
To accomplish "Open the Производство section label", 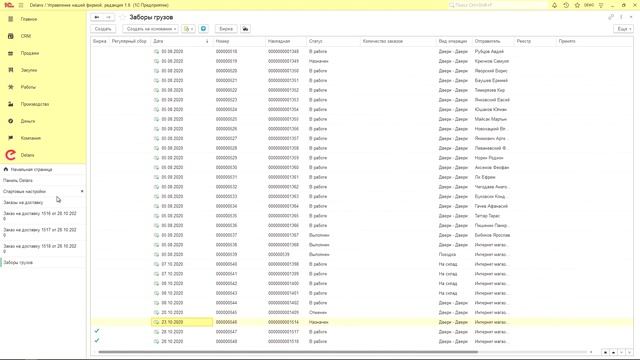I will tap(35, 104).
